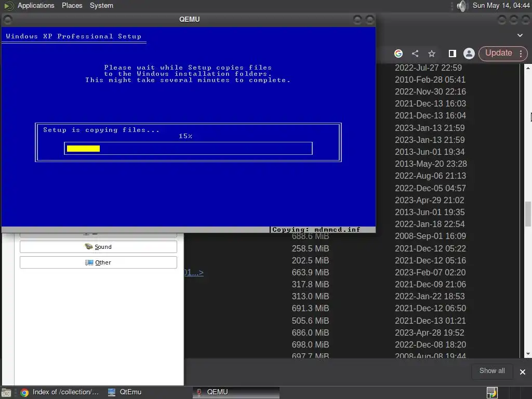Click the Other button in QtEmu
This screenshot has width=532, height=399.
click(98, 262)
